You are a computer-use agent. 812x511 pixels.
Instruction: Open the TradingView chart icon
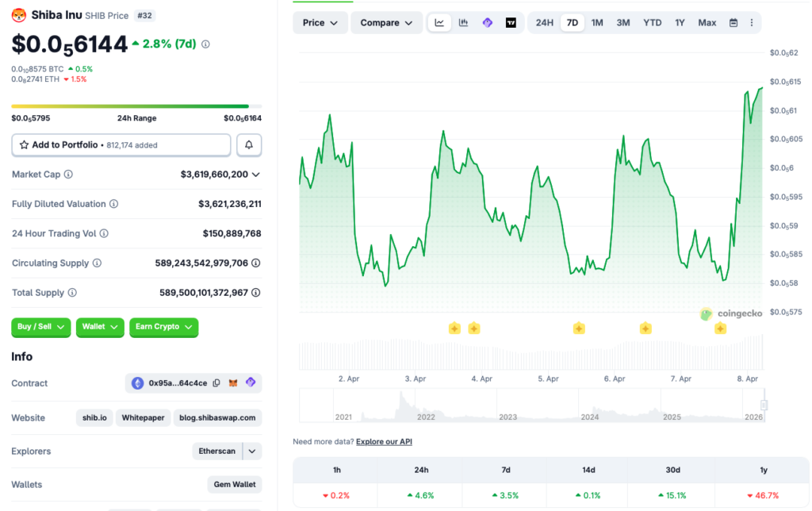pyautogui.click(x=511, y=22)
